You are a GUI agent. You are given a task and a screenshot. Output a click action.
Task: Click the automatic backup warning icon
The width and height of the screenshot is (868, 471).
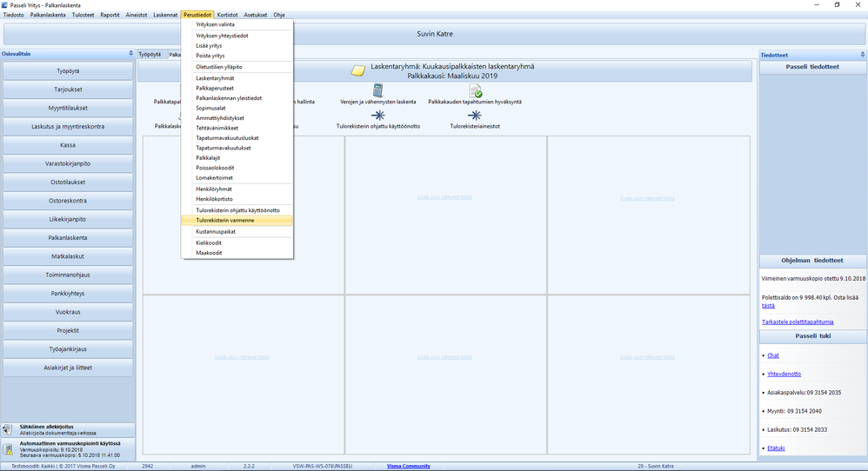pos(8,449)
